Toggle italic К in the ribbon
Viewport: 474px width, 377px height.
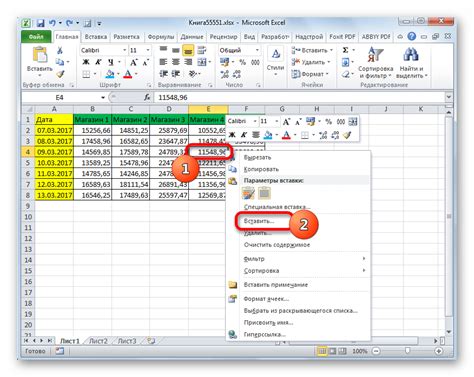tap(98, 62)
